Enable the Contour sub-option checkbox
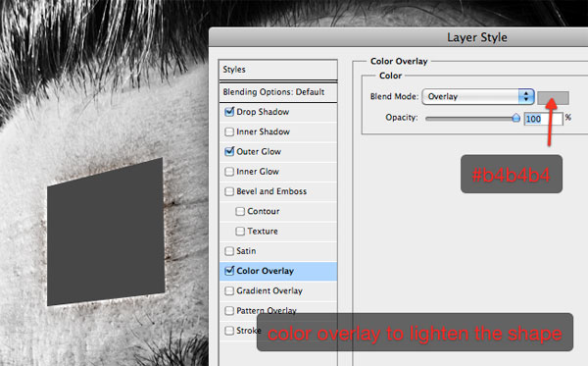 coord(240,211)
